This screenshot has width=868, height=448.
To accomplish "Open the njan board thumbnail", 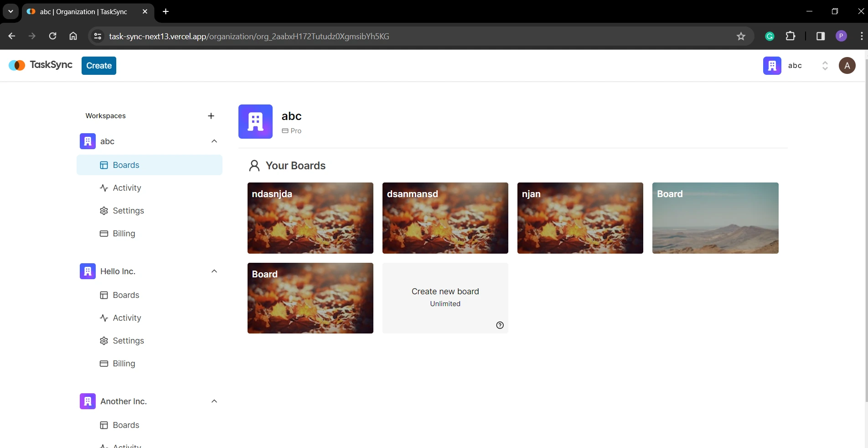I will (579, 218).
